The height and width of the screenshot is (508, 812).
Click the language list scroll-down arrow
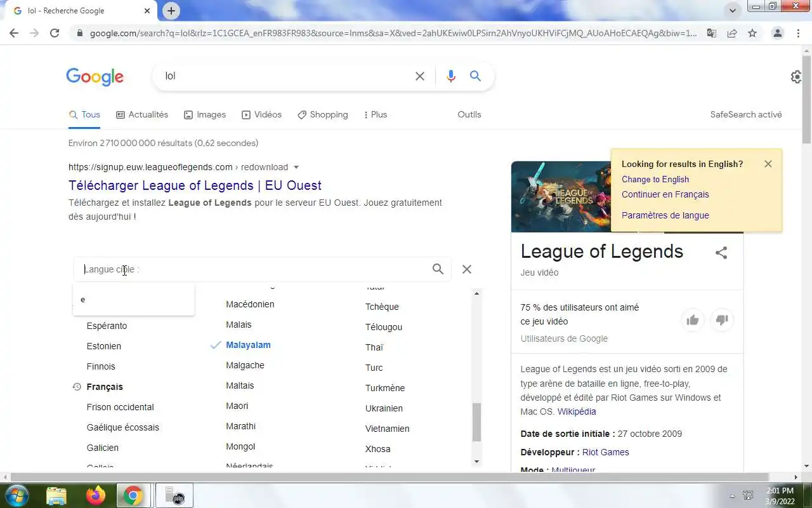click(x=477, y=462)
